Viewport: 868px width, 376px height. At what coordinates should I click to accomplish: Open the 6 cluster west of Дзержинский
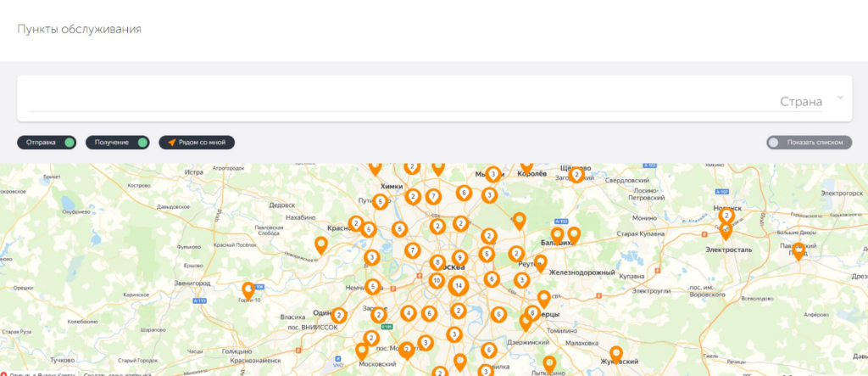[498, 315]
